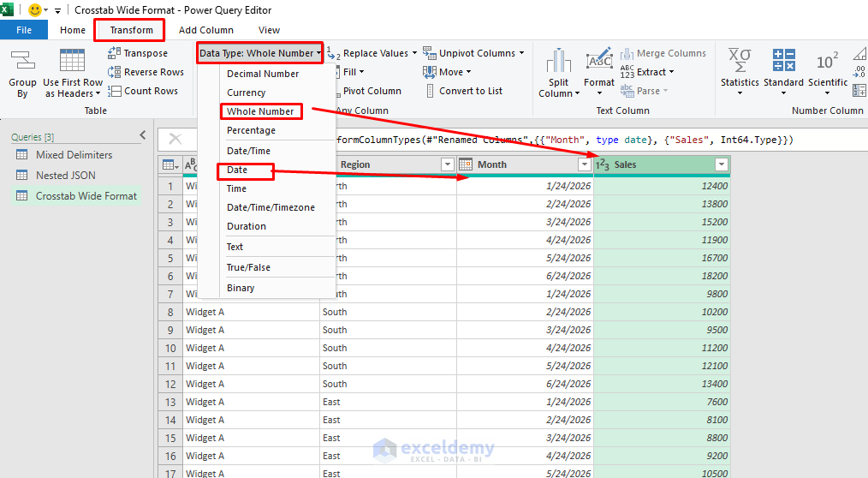Click the table icon in grid corner
The width and height of the screenshot is (868, 478).
(x=170, y=164)
